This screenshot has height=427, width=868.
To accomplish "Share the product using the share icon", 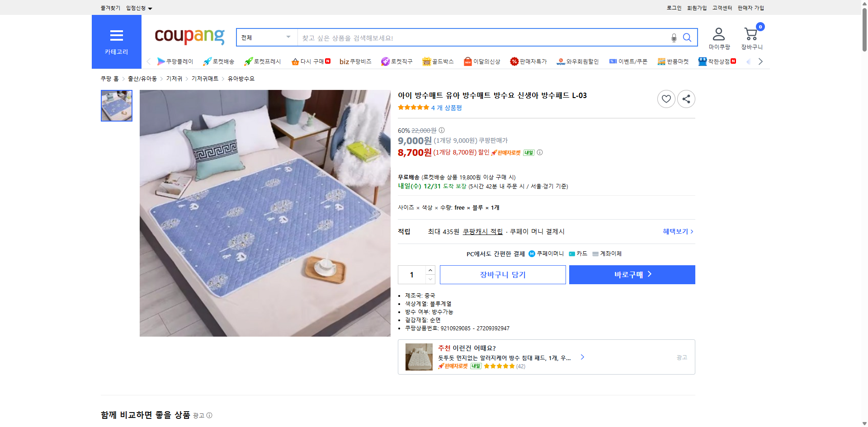I will coord(686,99).
